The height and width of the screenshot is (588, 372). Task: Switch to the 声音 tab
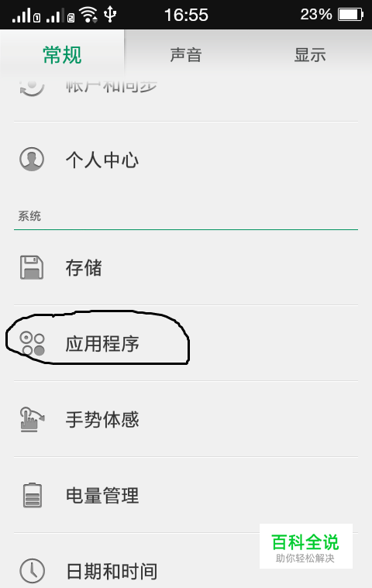click(186, 55)
